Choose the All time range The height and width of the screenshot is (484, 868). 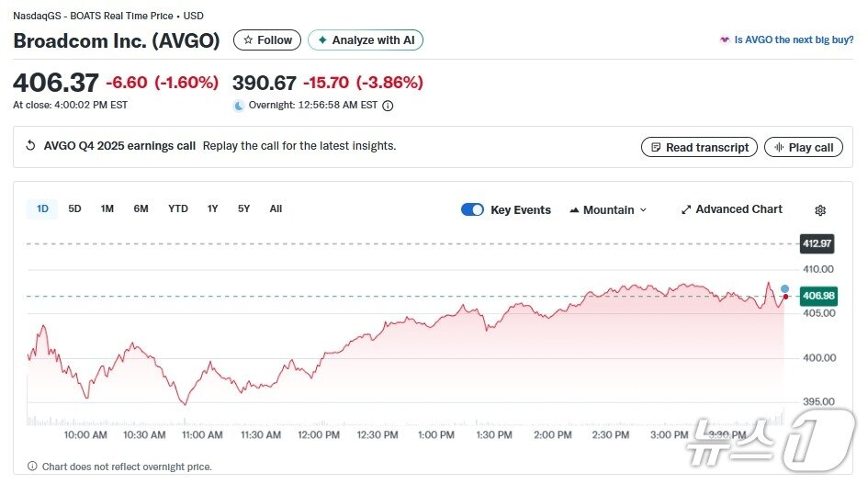(276, 208)
